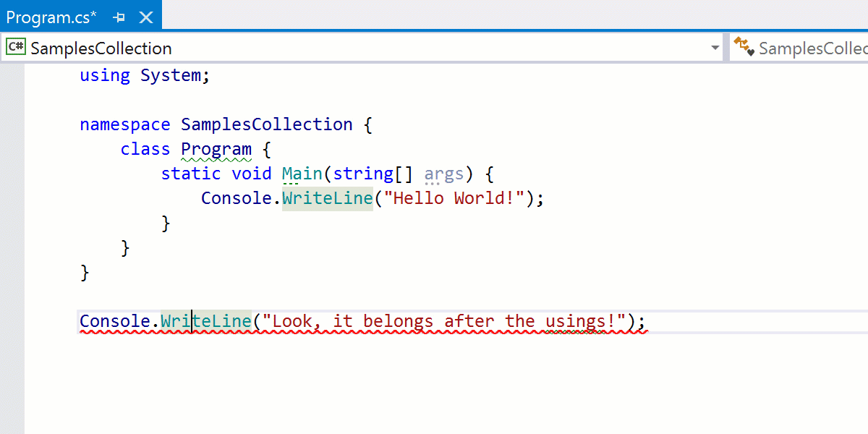Image resolution: width=868 pixels, height=434 pixels.
Task: Click 'Console' on the error-underlined line
Action: point(115,321)
